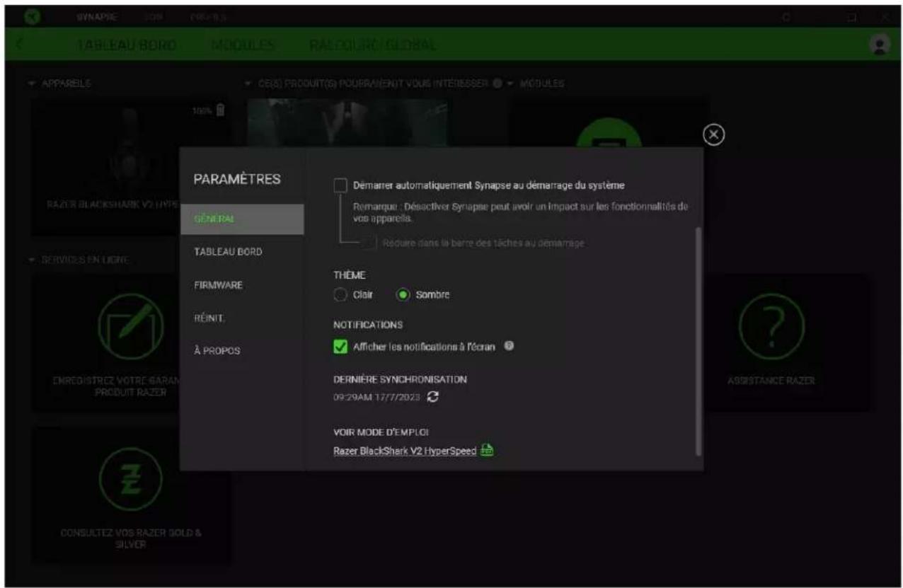Select the Synapse tab in the title bar
The width and height of the screenshot is (903, 588).
pos(97,16)
